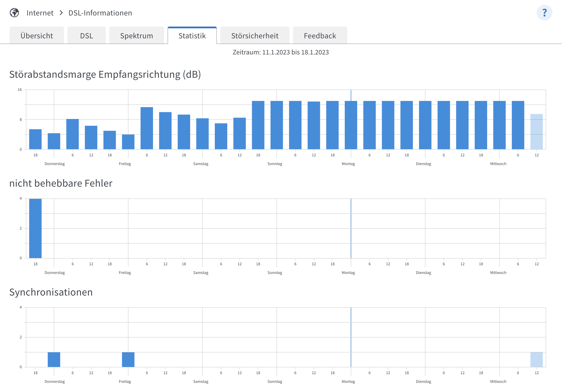This screenshot has width=562, height=392.
Task: Switch to the Störsicherheit tab
Action: 255,36
